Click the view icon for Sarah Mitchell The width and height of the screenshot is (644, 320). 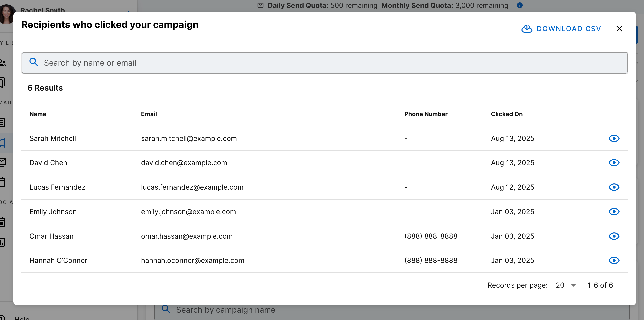click(614, 138)
